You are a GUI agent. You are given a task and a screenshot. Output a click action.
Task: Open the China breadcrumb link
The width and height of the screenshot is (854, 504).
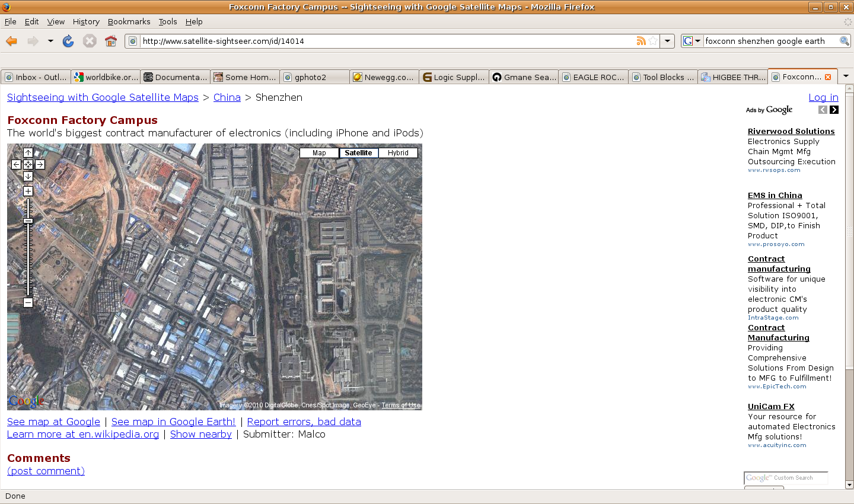pyautogui.click(x=227, y=97)
